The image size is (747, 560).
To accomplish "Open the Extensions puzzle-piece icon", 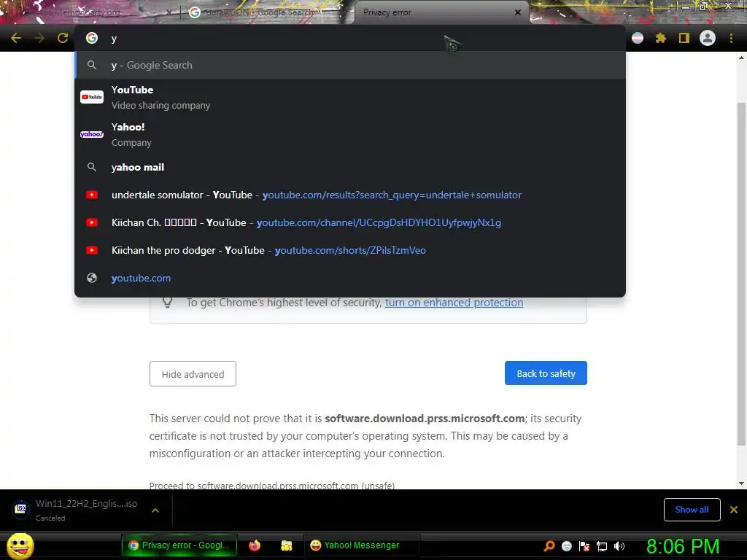I will 661,38.
